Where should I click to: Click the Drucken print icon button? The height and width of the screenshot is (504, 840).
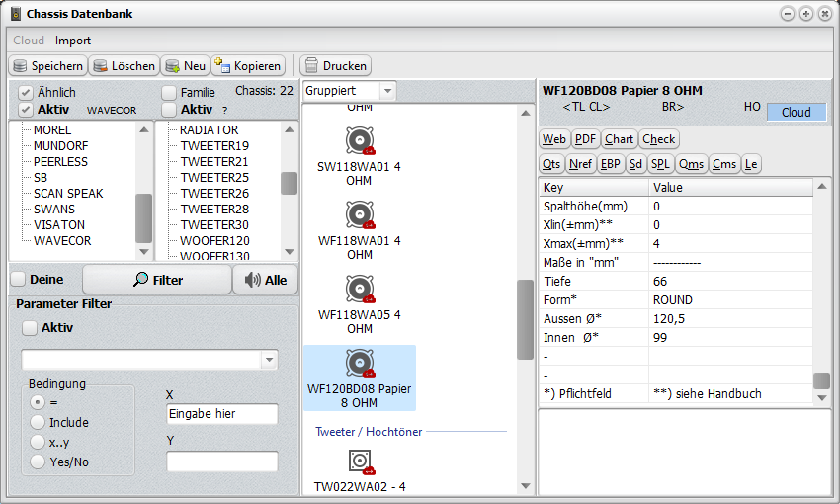click(311, 66)
